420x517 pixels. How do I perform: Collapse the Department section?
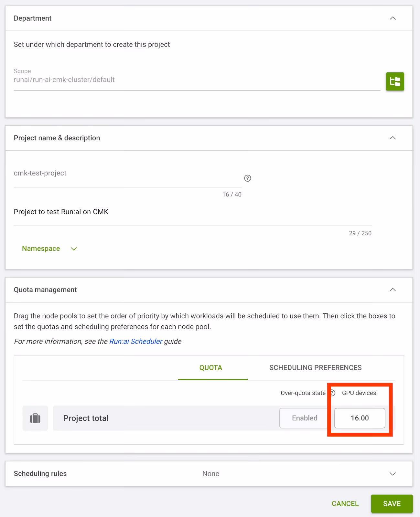pos(393,18)
